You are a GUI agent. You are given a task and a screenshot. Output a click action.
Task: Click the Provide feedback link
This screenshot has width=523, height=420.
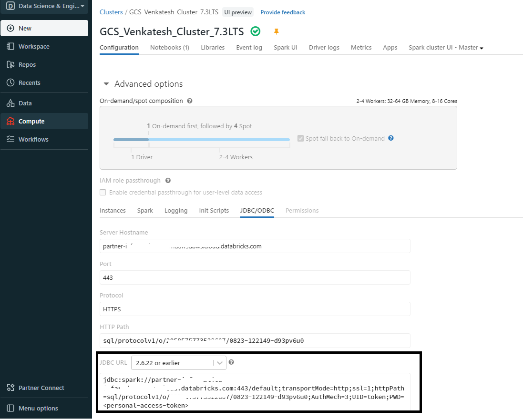(x=283, y=12)
